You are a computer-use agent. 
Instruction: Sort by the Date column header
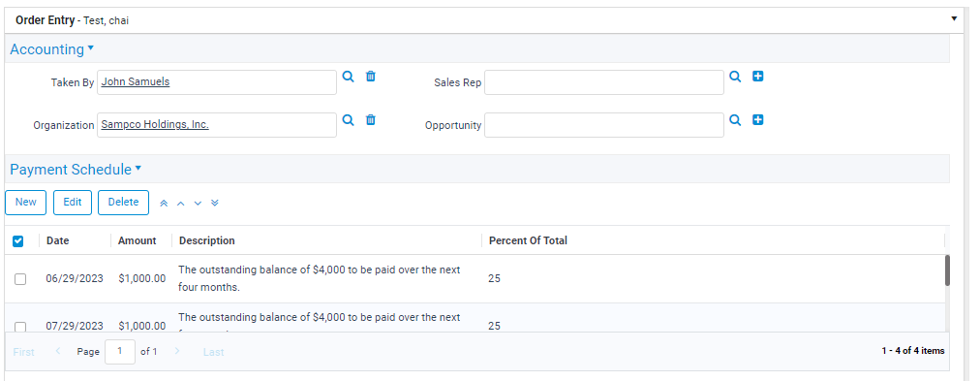pos(57,240)
